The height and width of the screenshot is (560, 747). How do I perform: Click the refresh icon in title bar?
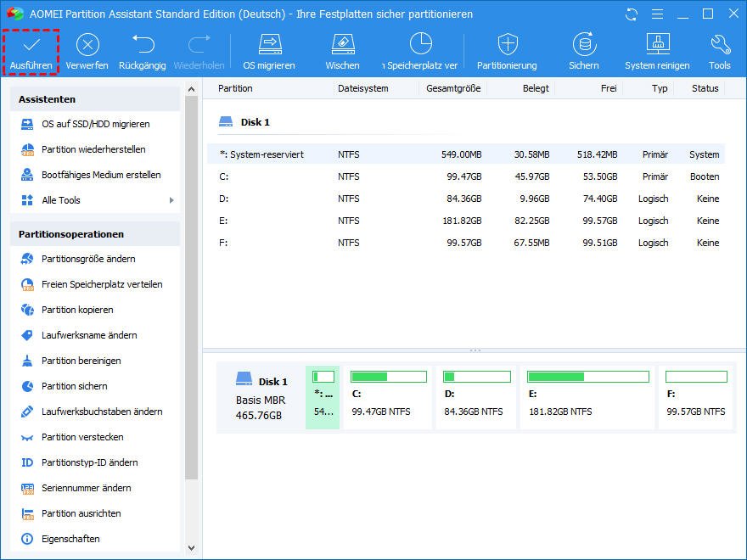point(631,14)
